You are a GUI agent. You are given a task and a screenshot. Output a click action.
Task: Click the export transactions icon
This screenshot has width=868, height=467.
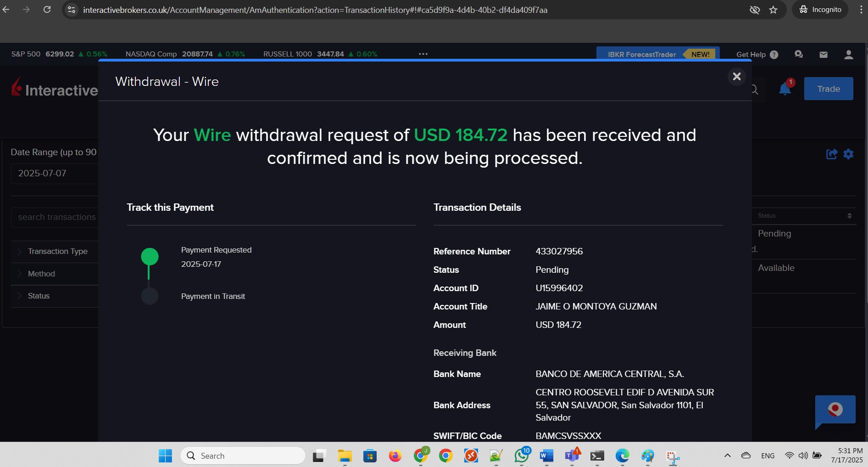point(831,154)
